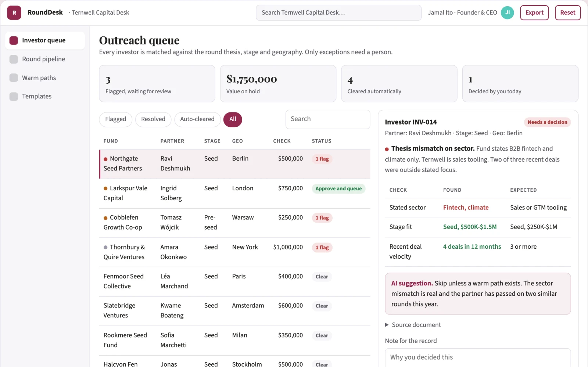
Task: Open the 1 flag badge for Cobblefen Growth Co-op
Action: point(322,218)
